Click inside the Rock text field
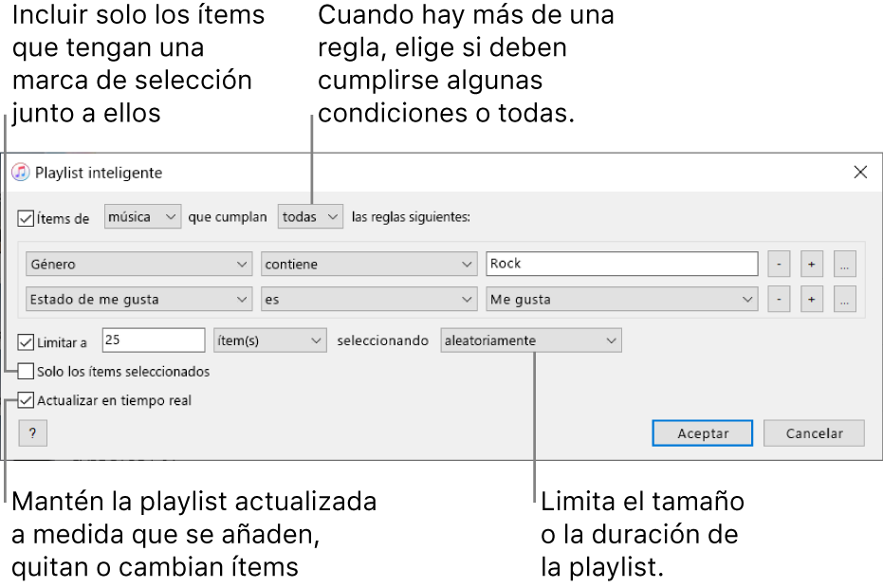883x588 pixels. (x=621, y=264)
